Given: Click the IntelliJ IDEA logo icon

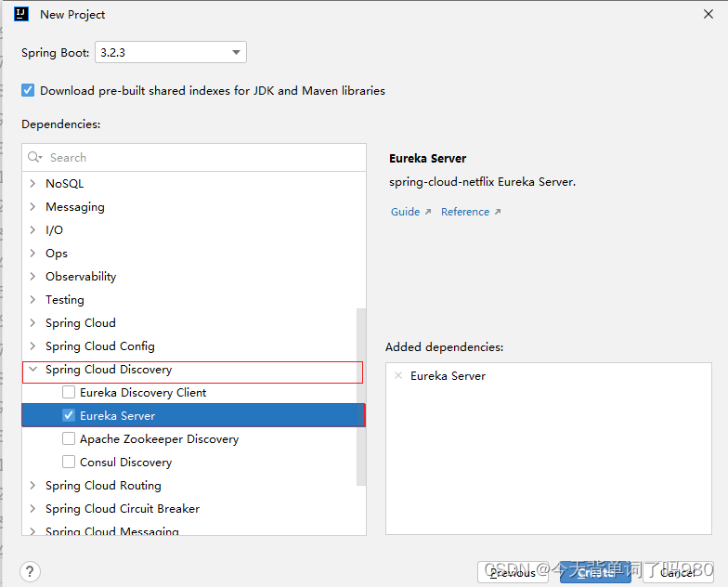Looking at the screenshot, I should (x=21, y=14).
